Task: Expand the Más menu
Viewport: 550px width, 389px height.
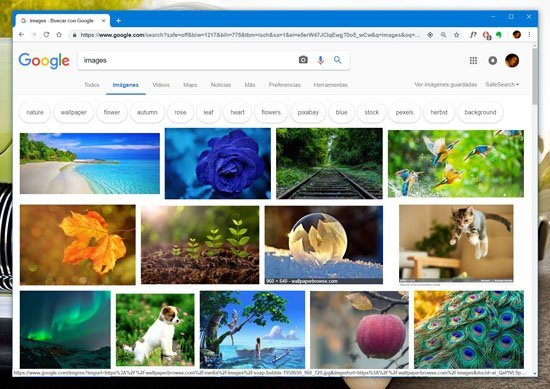Action: (250, 85)
